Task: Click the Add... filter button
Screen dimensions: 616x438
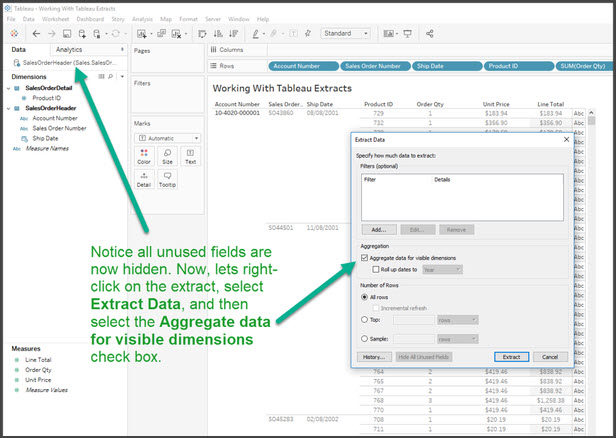Action: pos(378,229)
